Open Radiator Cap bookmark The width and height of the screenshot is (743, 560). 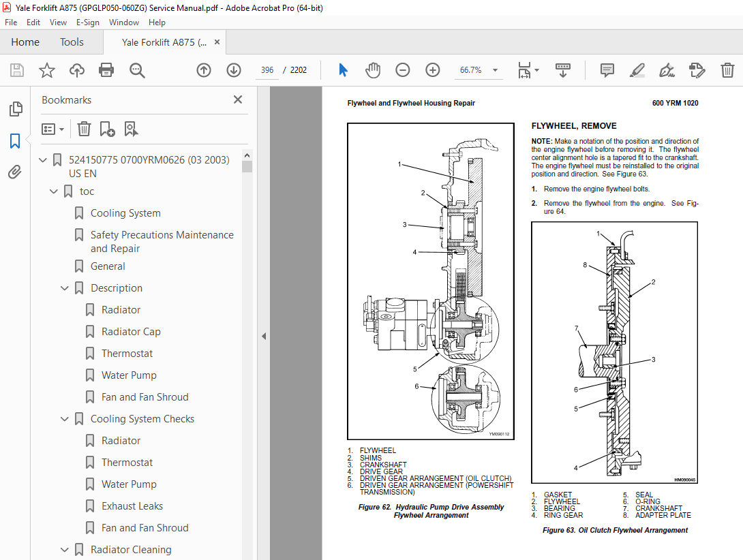click(131, 332)
